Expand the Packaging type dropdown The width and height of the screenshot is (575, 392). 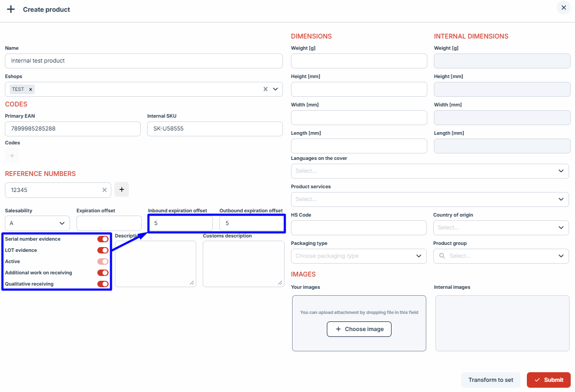tap(358, 256)
